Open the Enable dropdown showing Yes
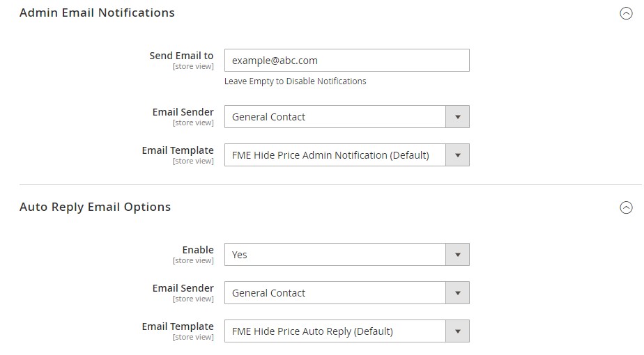The image size is (644, 355). pos(335,255)
